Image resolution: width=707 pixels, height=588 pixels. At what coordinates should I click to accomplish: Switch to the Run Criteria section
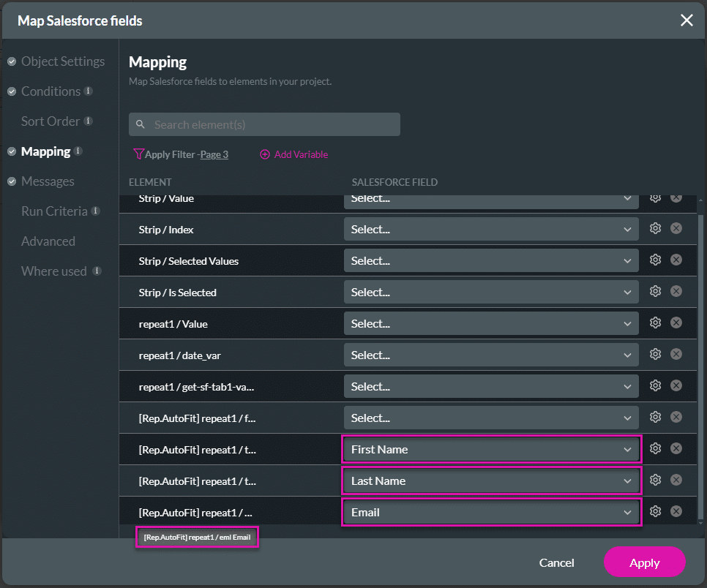coord(54,211)
